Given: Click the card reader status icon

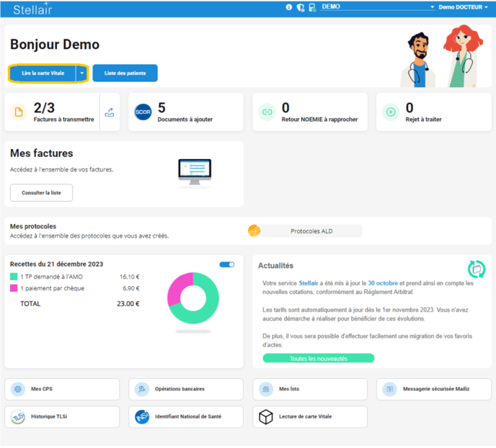Looking at the screenshot, I should (312, 7).
